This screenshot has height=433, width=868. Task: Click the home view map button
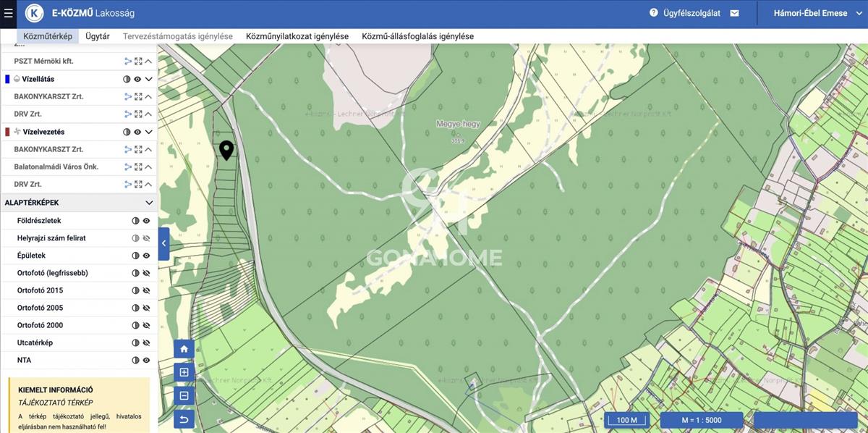[x=184, y=349]
